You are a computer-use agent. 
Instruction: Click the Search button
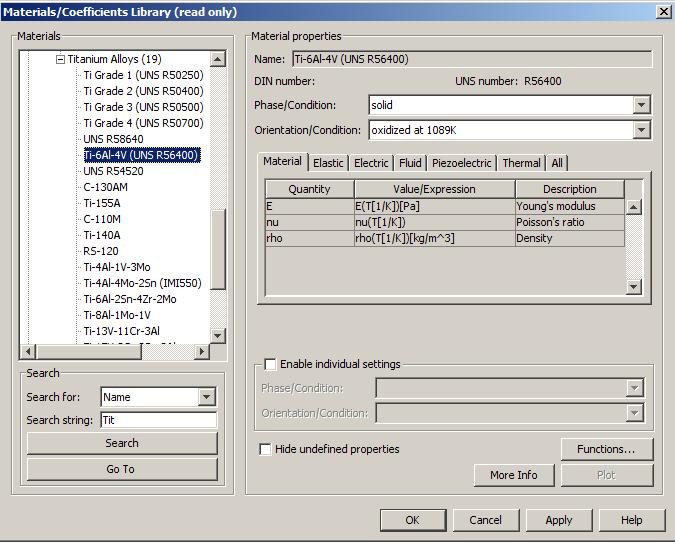(x=122, y=443)
